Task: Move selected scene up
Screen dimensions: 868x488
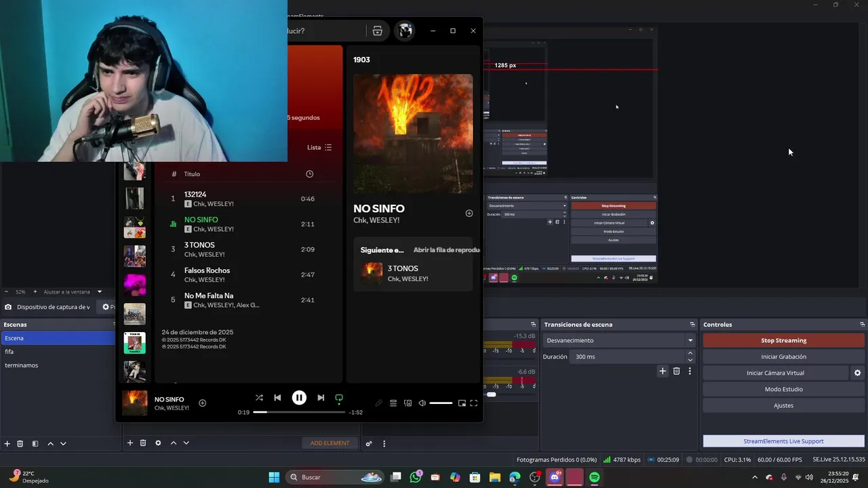Action: coord(50,443)
